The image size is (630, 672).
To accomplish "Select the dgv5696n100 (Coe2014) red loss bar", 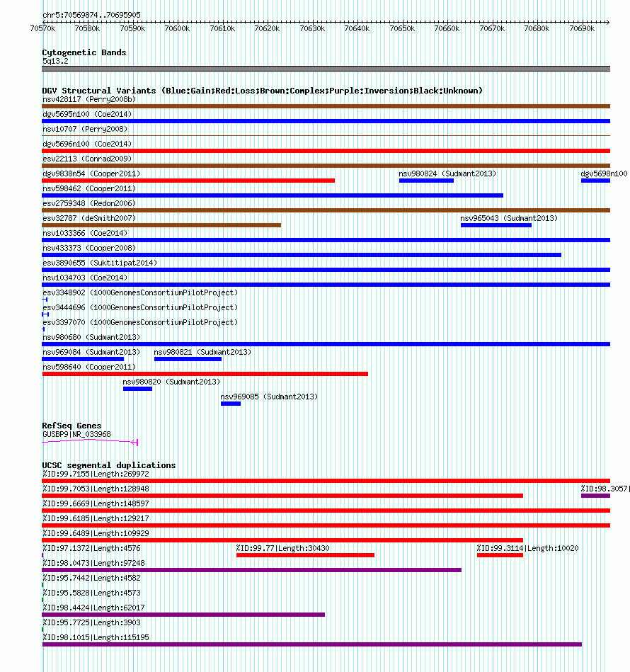I will tap(326, 151).
